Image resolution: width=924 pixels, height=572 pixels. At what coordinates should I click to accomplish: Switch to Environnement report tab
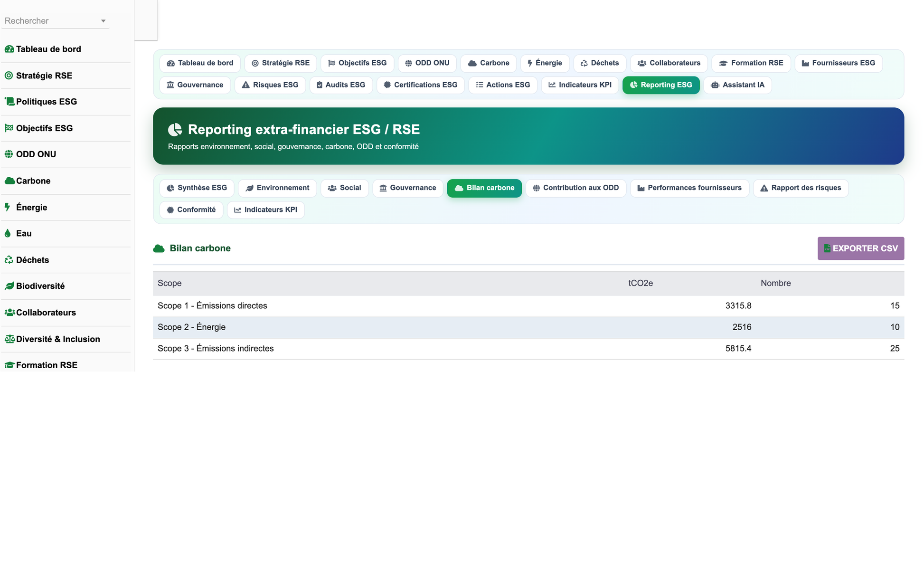[x=277, y=188]
